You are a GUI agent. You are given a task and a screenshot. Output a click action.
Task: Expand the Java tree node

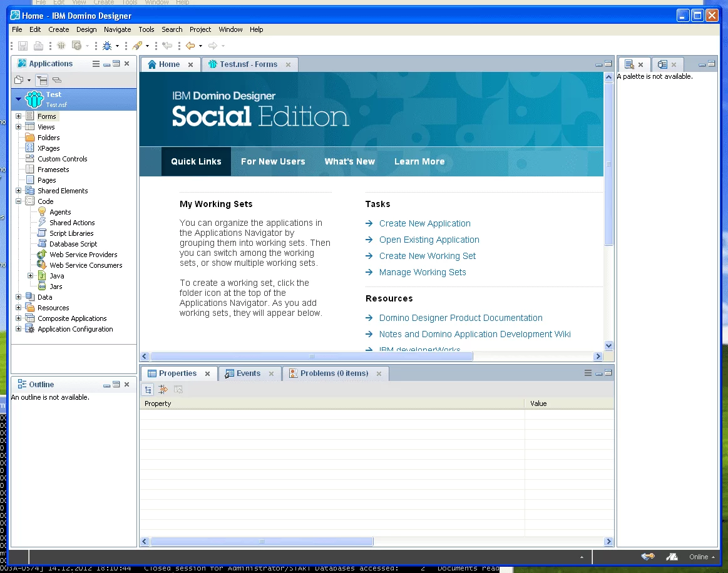tap(31, 276)
